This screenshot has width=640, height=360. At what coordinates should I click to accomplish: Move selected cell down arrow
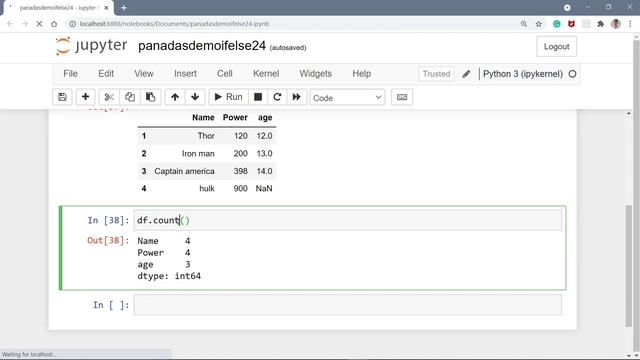tap(195, 97)
